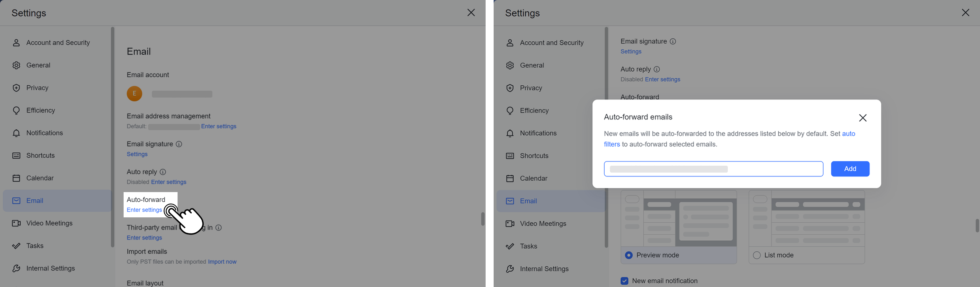Click the Calendar icon in left window sidebar
This screenshot has width=980, height=287.
point(16,178)
